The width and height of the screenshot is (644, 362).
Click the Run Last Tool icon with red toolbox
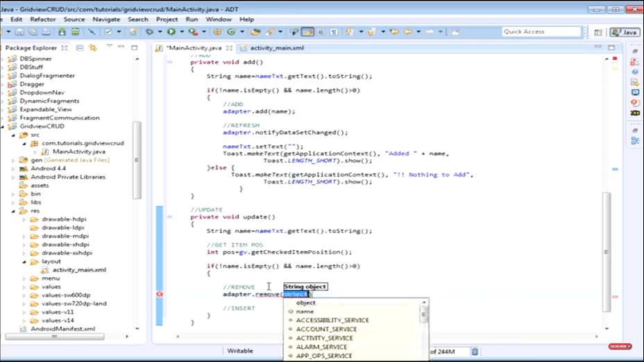tap(193, 32)
